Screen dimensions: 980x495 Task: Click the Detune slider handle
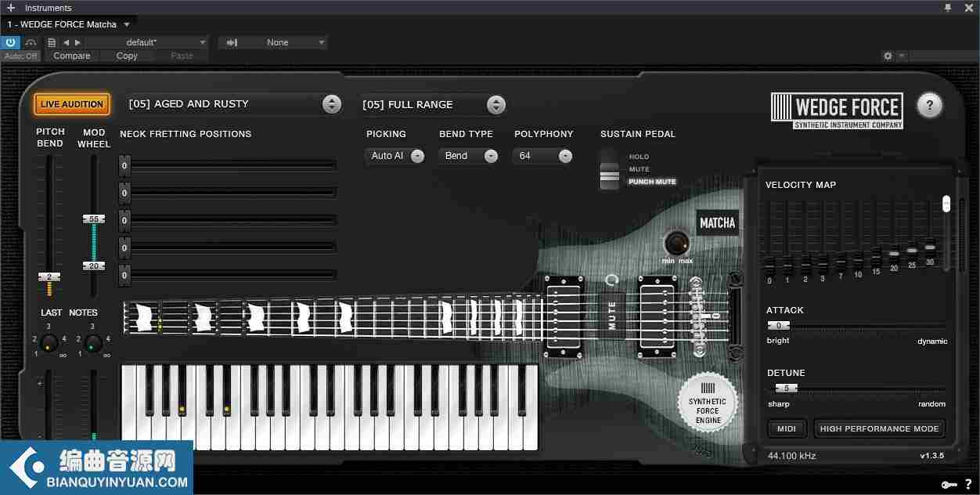coord(786,388)
